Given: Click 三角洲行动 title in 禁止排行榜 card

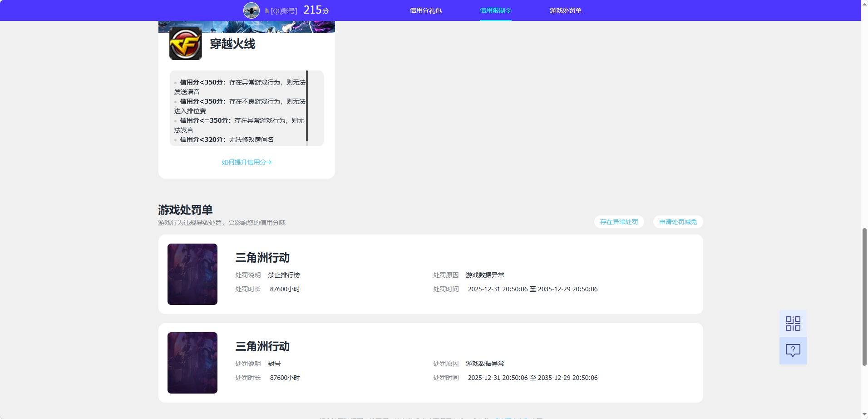Looking at the screenshot, I should [262, 258].
